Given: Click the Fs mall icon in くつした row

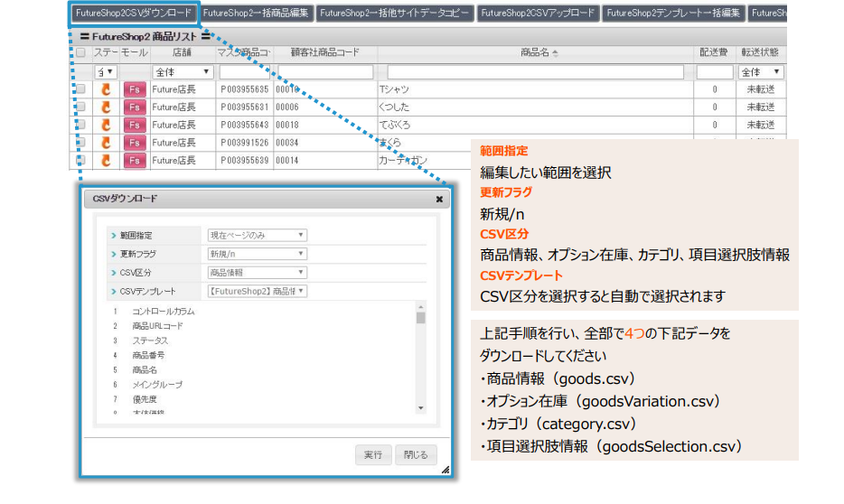Looking at the screenshot, I should [x=135, y=107].
